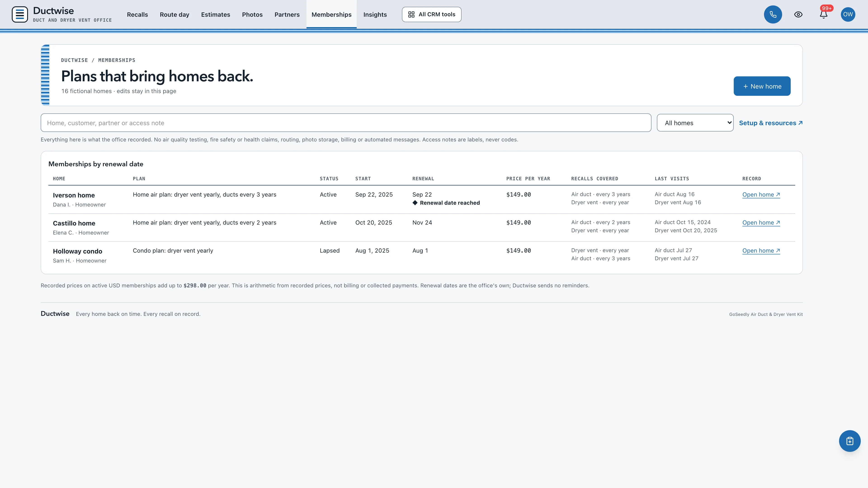The height and width of the screenshot is (488, 868).
Task: Click the STATUS column header
Action: coord(329,179)
